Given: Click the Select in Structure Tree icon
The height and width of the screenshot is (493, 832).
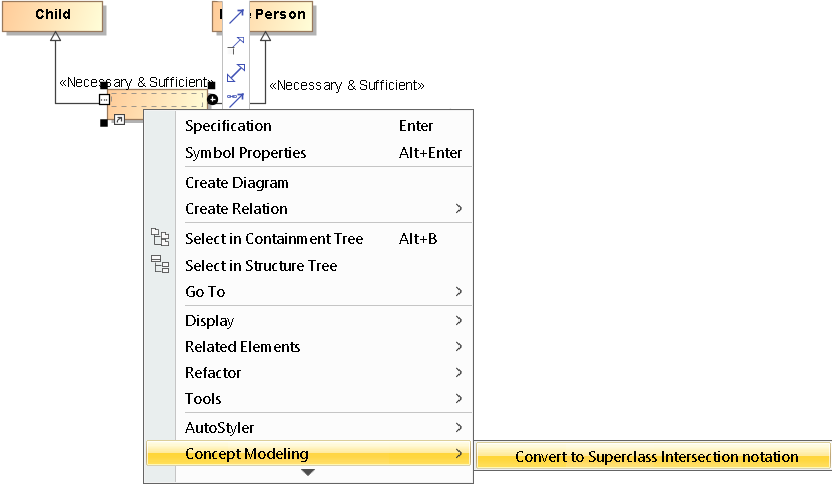Looking at the screenshot, I should tap(160, 265).
